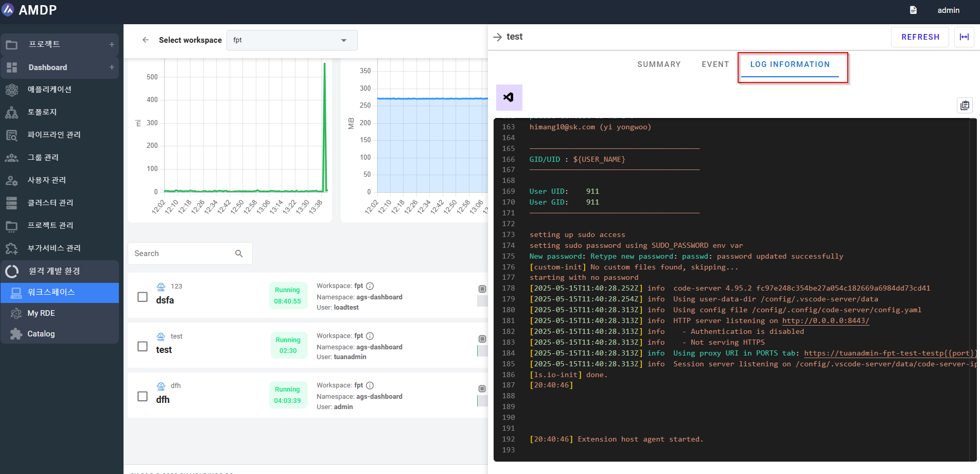The width and height of the screenshot is (980, 474).
Task: Click the 토폴로지 topology icon
Action: (12, 112)
